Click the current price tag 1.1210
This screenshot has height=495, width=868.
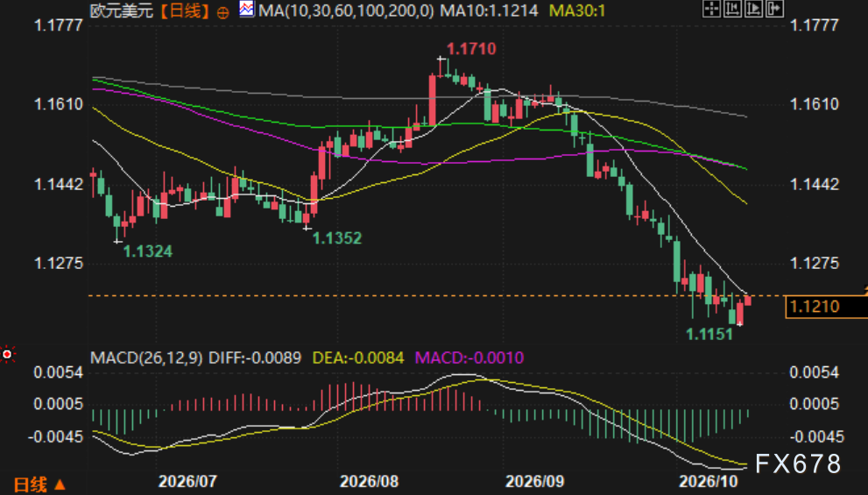point(826,307)
